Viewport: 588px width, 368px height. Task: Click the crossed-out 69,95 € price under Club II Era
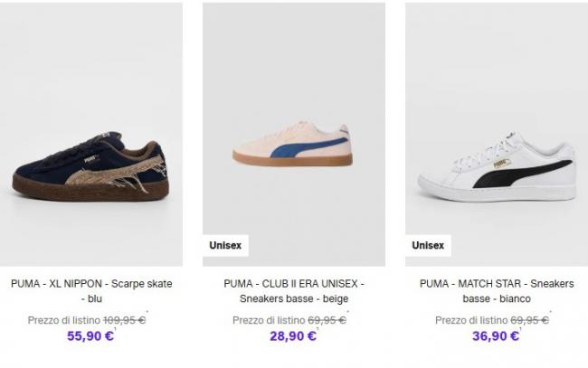point(327,320)
